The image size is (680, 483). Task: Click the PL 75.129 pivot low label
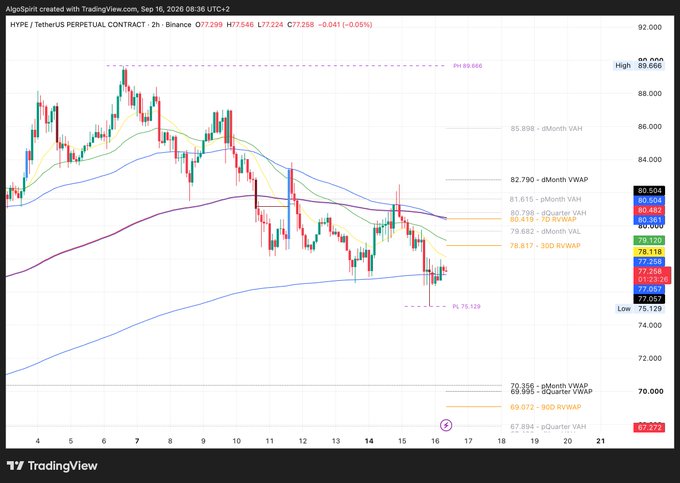[466, 307]
